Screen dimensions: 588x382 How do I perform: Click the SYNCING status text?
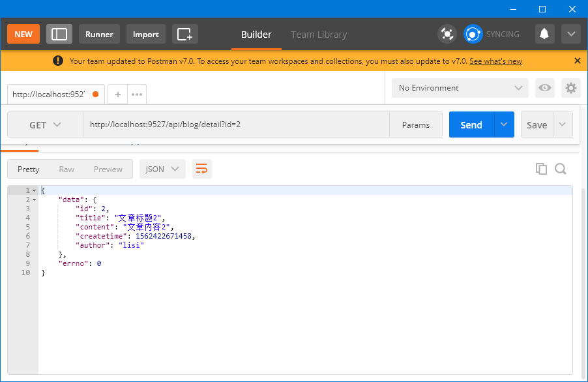503,34
